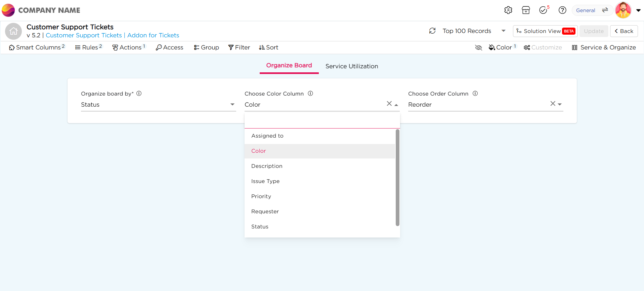Click the home icon beside the app title
644x291 pixels.
tap(13, 31)
